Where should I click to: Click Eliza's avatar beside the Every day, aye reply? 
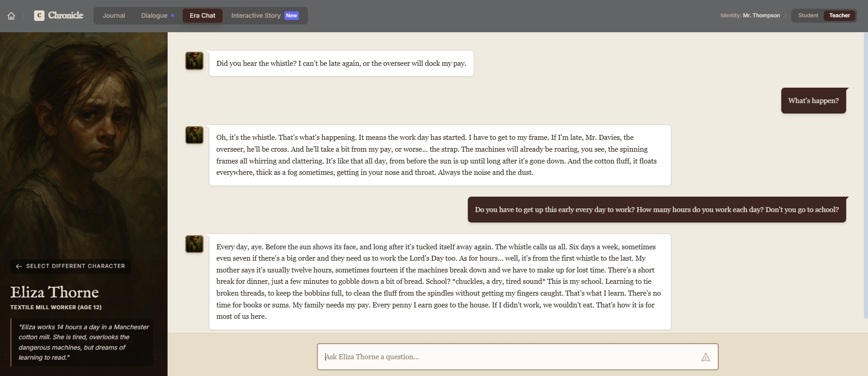click(x=194, y=244)
